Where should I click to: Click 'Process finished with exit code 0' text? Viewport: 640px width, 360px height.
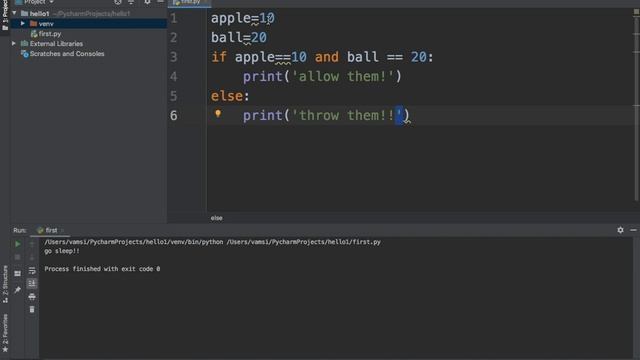pos(102,269)
